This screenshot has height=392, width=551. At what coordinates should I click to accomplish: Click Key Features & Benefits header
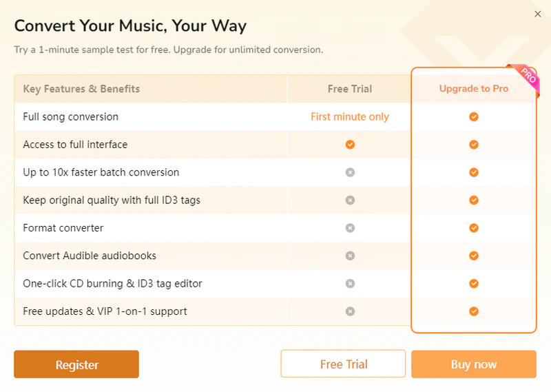coord(81,89)
